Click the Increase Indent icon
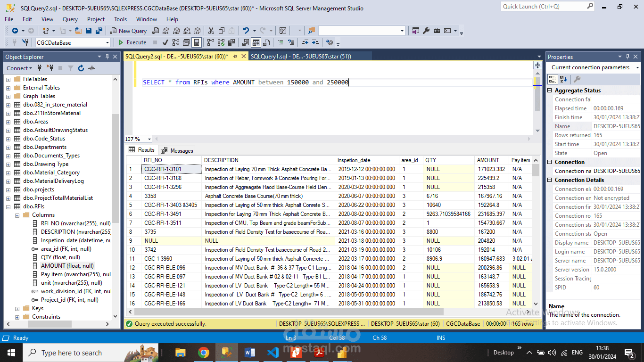644x362 pixels. (315, 42)
